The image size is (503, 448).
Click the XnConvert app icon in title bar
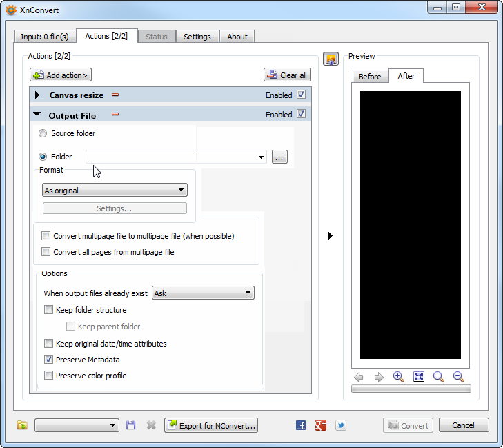[11, 10]
